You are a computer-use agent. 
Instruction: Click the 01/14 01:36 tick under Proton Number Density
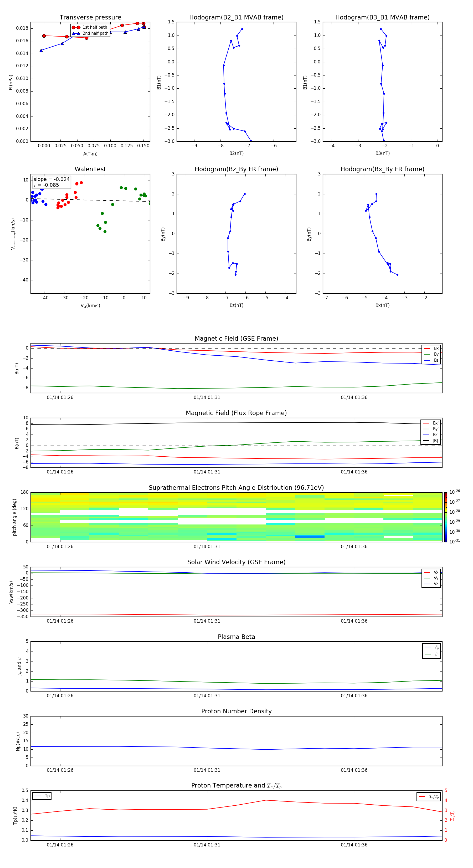354,770
